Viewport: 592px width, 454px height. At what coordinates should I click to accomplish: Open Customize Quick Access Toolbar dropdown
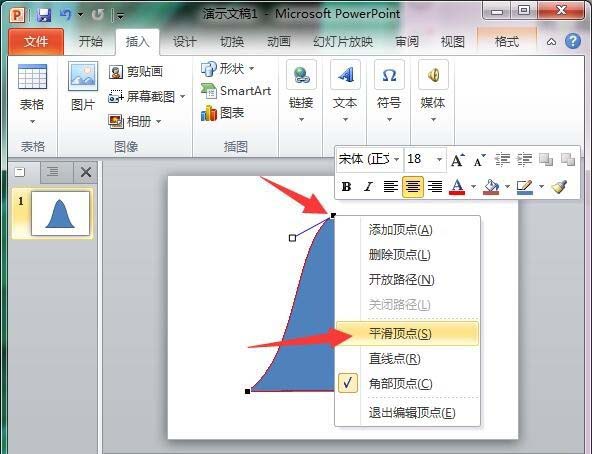[120, 15]
